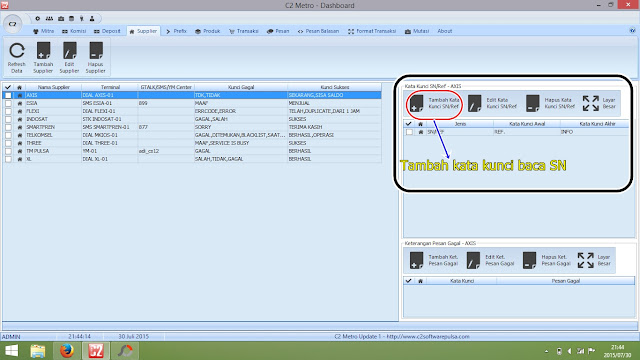Viewport: 640px width, 360px height.
Task: Switch to the Transaksi tab
Action: tap(244, 31)
